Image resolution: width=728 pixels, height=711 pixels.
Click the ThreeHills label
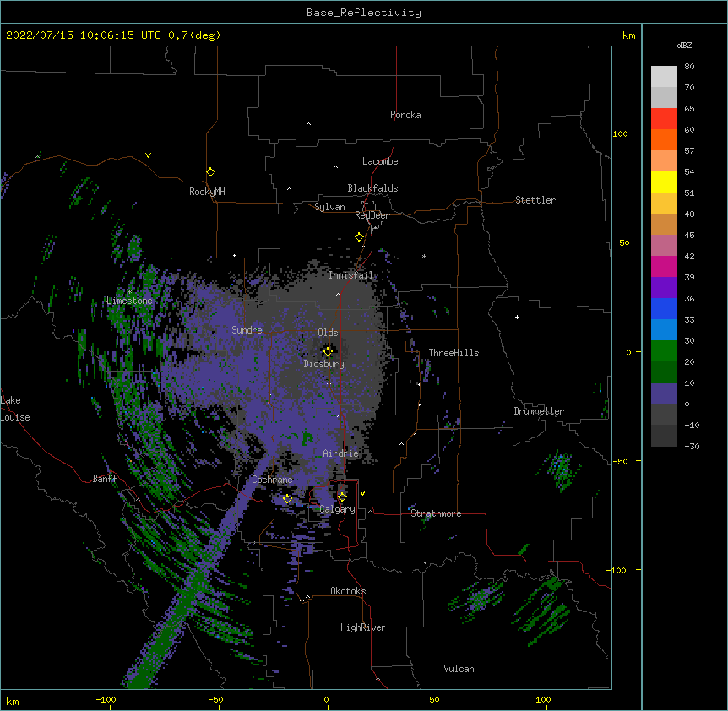tap(454, 353)
